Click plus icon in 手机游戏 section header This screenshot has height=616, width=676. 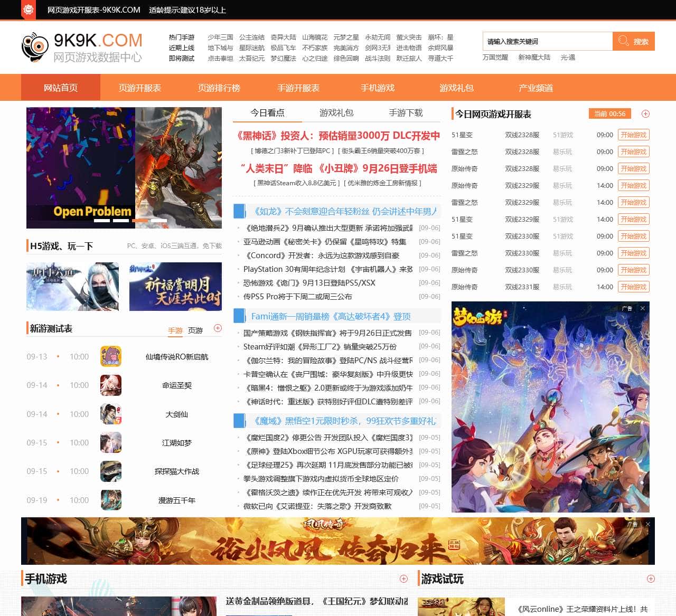[x=403, y=579]
